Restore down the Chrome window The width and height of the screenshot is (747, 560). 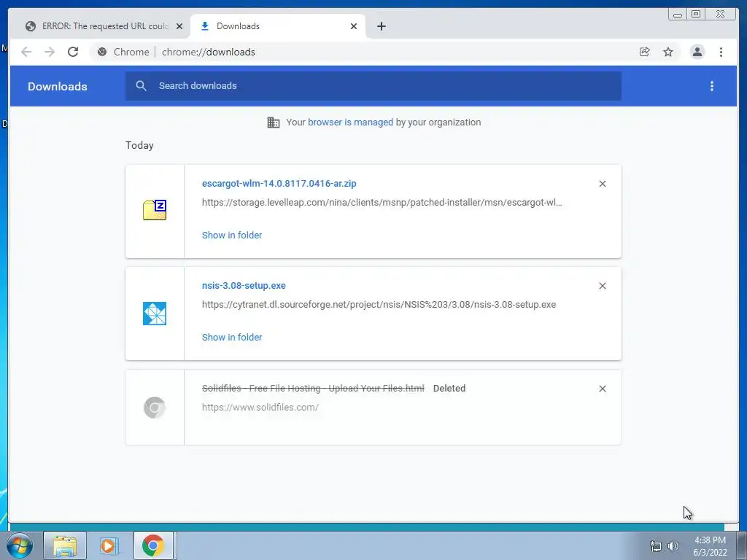[x=696, y=15]
